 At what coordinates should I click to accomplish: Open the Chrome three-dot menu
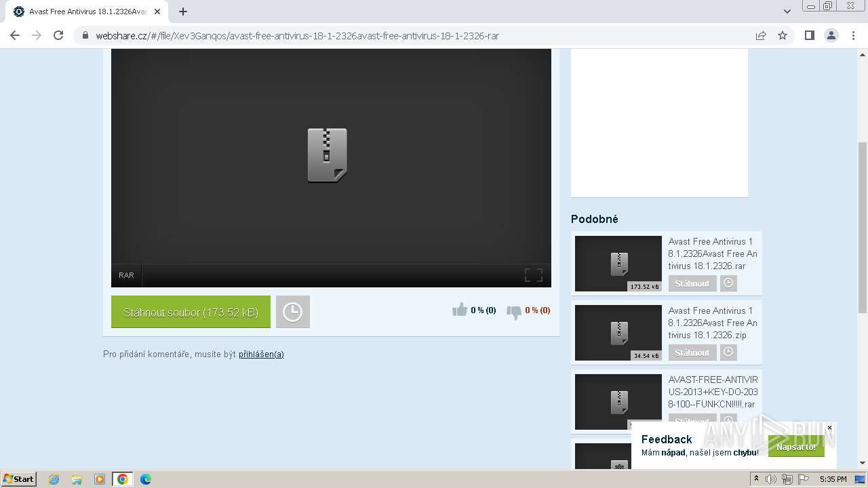[x=853, y=35]
